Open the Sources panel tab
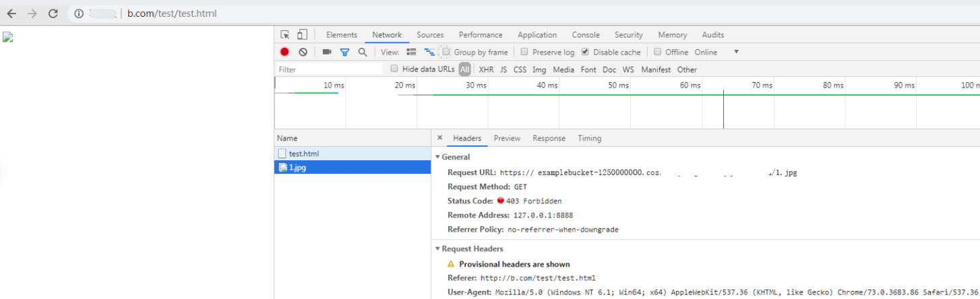The image size is (980, 299). pyautogui.click(x=430, y=35)
